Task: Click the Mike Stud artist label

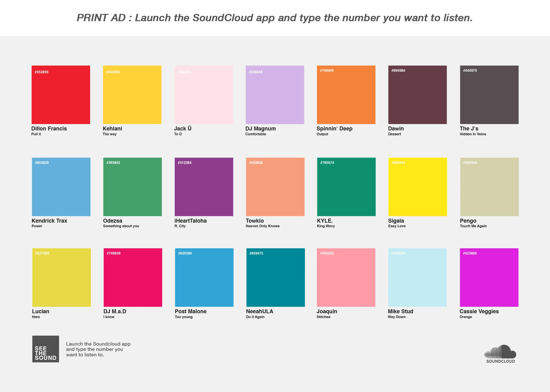Action: pos(400,311)
